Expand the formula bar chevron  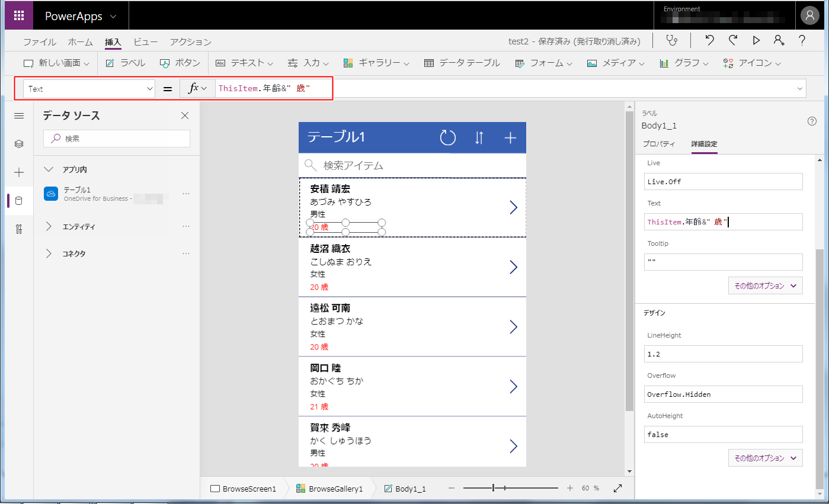pos(800,89)
